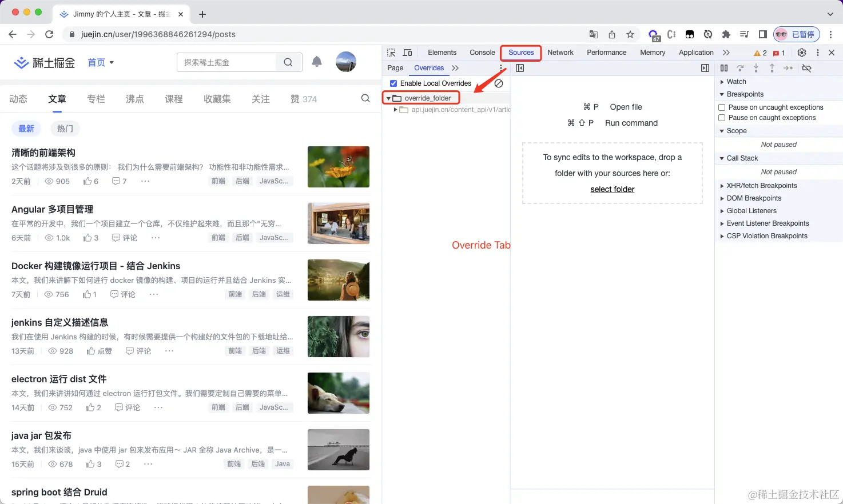Click the clear overrides configuration icon
Viewport: 843px width, 504px height.
pyautogui.click(x=499, y=83)
